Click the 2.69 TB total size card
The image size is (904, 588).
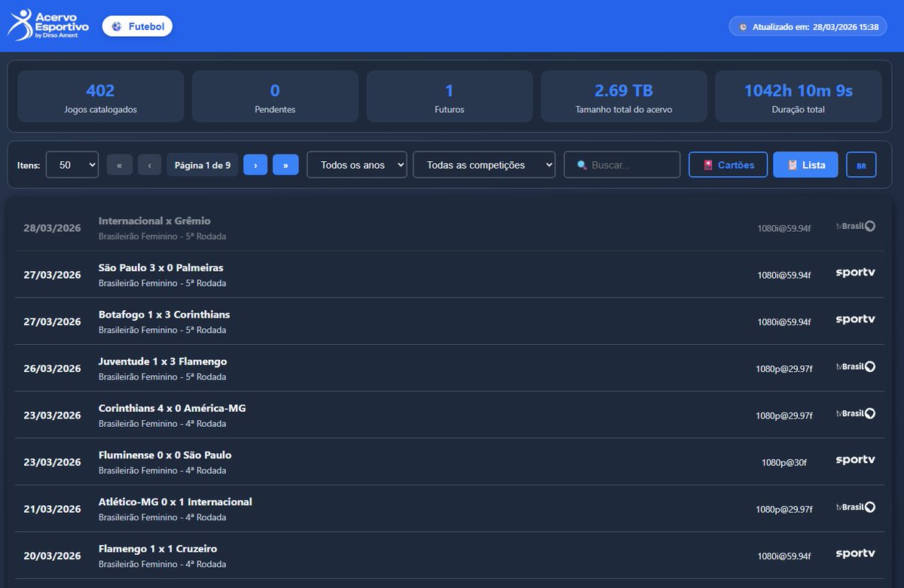pos(624,96)
